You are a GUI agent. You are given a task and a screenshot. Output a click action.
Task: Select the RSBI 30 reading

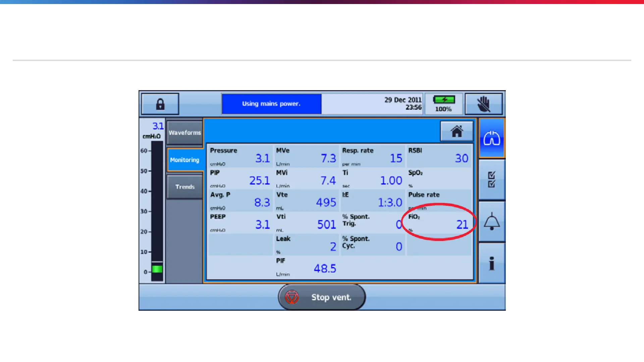[x=439, y=157]
